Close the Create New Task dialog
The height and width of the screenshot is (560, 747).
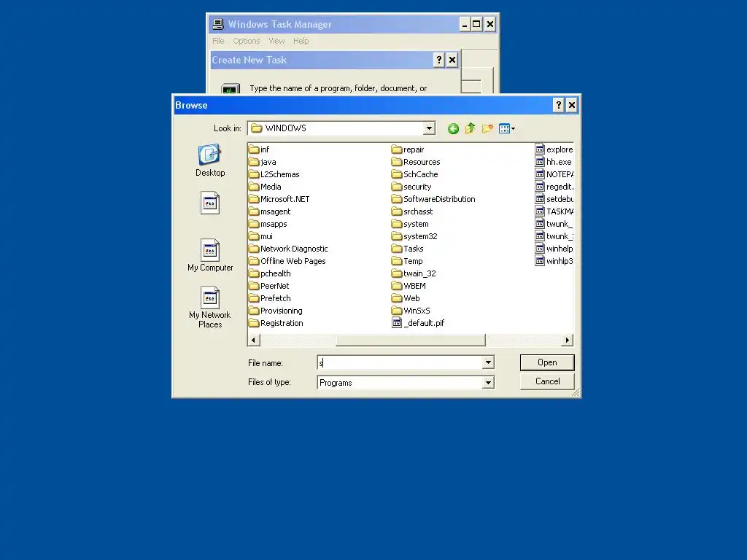[452, 60]
